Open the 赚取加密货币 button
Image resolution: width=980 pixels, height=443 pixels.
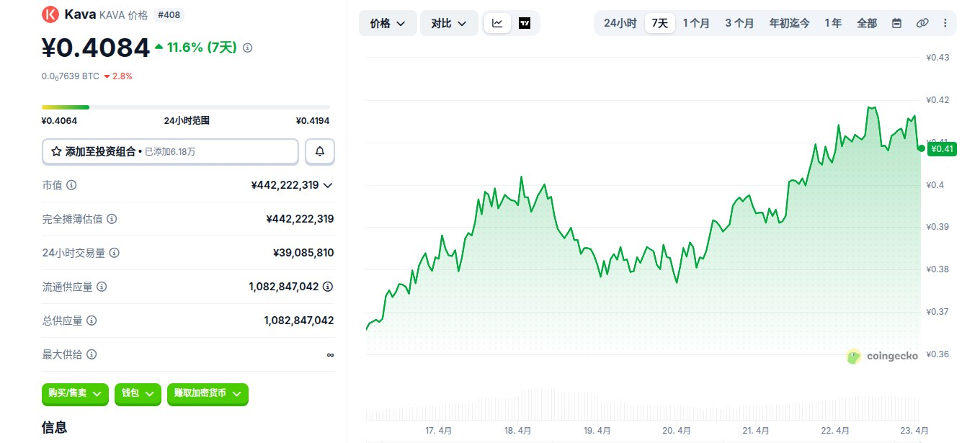click(x=208, y=393)
